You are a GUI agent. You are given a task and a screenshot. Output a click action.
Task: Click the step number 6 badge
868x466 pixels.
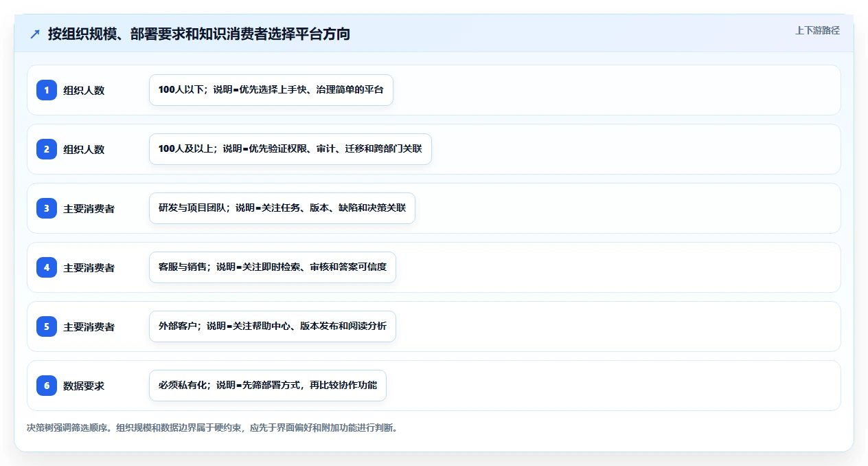coord(47,386)
